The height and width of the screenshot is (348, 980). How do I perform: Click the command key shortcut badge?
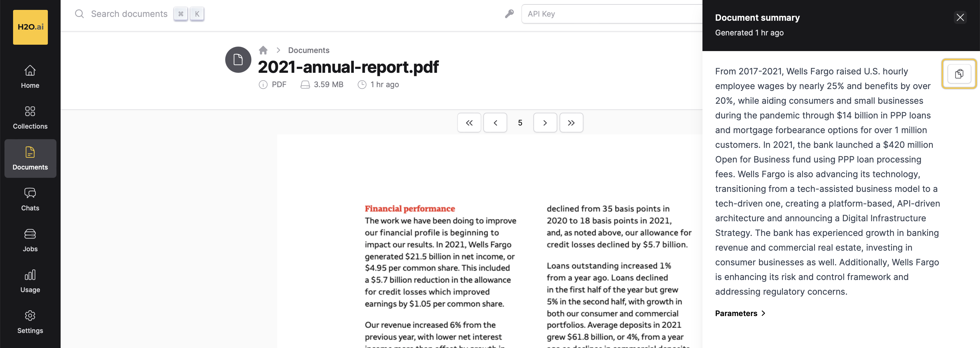point(181,14)
